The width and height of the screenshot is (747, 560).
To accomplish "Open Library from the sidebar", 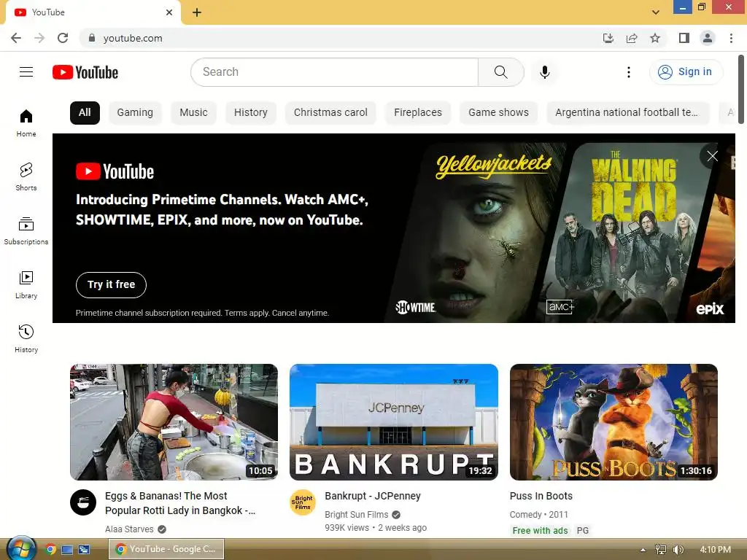I will coord(26,285).
